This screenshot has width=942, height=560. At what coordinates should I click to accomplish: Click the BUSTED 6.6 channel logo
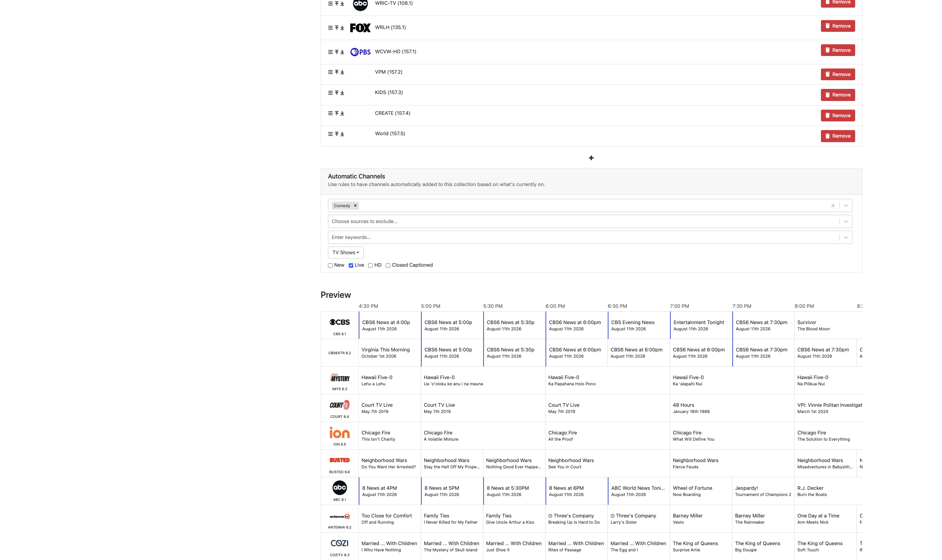click(339, 460)
